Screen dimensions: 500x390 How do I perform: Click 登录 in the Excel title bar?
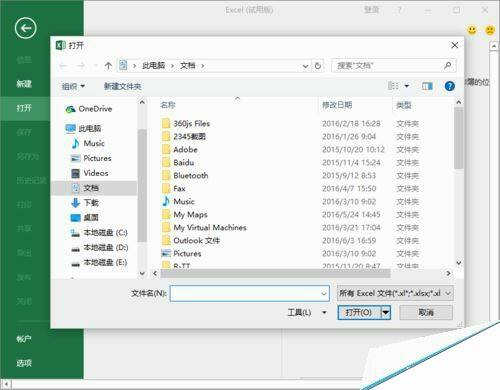click(371, 10)
